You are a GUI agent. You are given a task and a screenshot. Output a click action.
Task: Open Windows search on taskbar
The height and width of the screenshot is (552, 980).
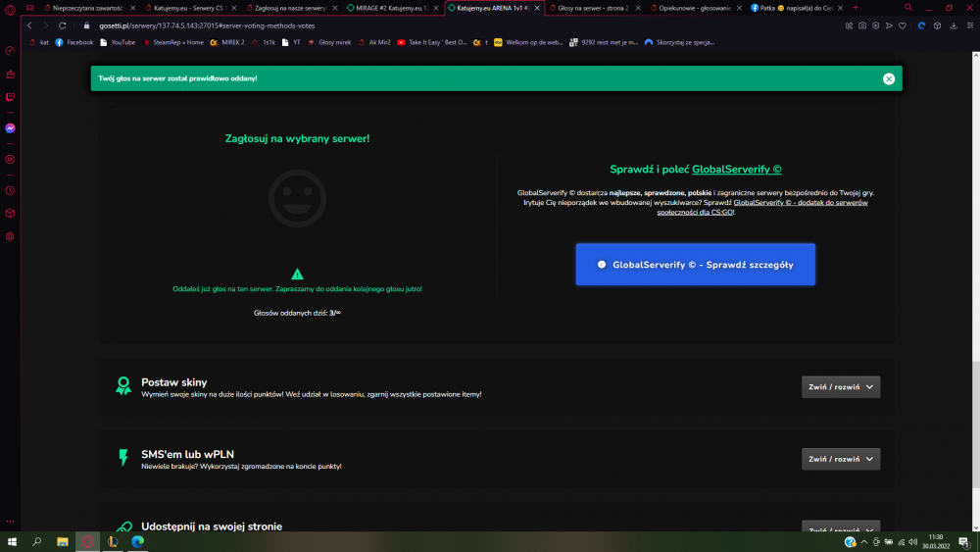37,541
